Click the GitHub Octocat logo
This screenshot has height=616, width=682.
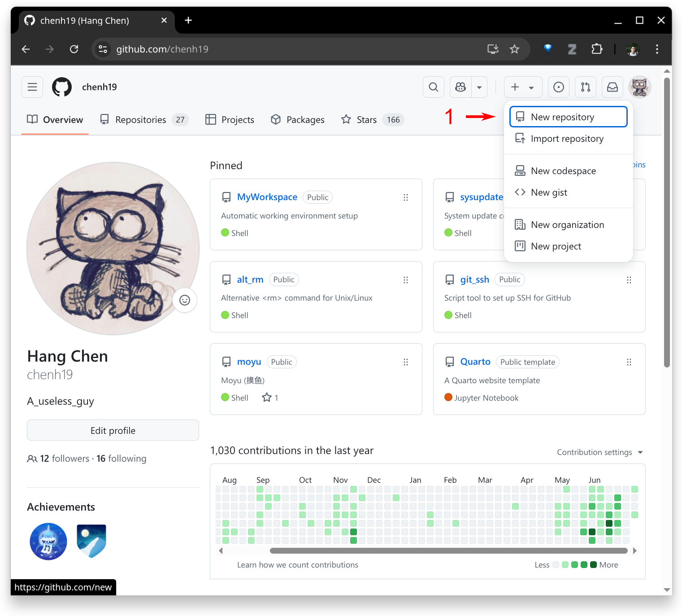pyautogui.click(x=62, y=87)
